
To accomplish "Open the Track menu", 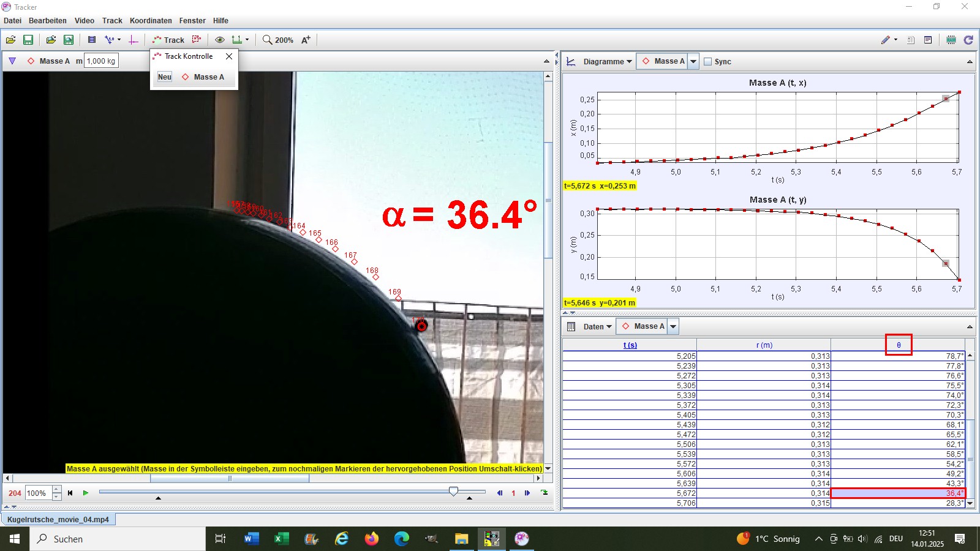I will coord(112,20).
